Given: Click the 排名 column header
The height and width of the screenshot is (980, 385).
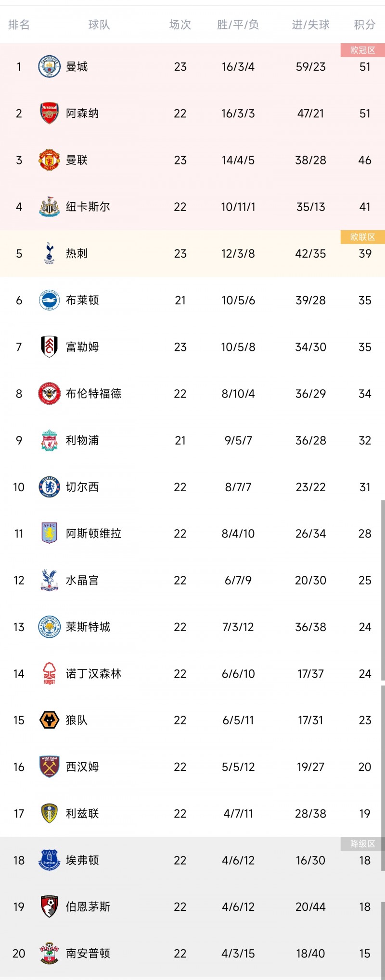Looking at the screenshot, I should 19,25.
